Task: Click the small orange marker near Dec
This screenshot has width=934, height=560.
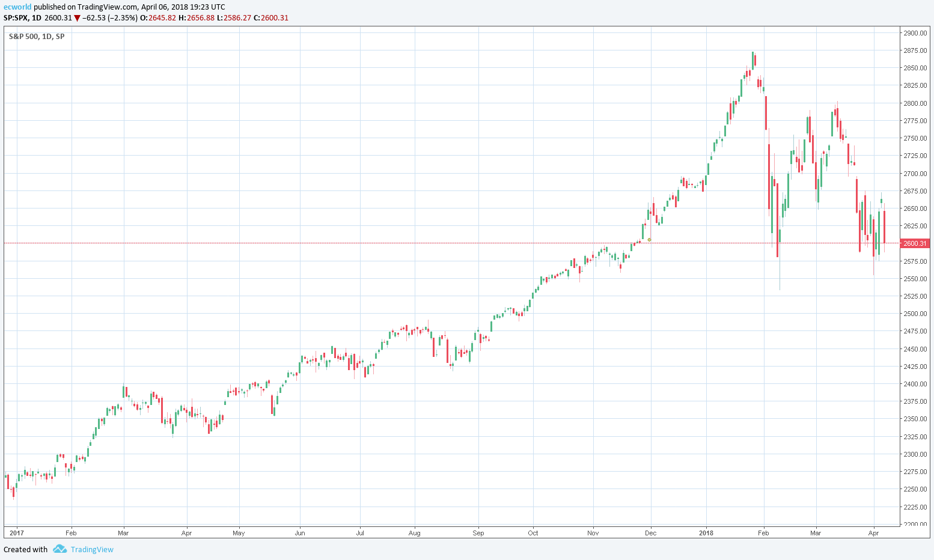Action: (x=650, y=240)
